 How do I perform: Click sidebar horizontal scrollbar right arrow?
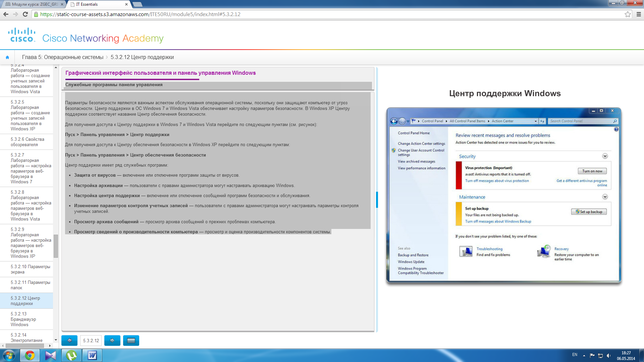(50, 346)
